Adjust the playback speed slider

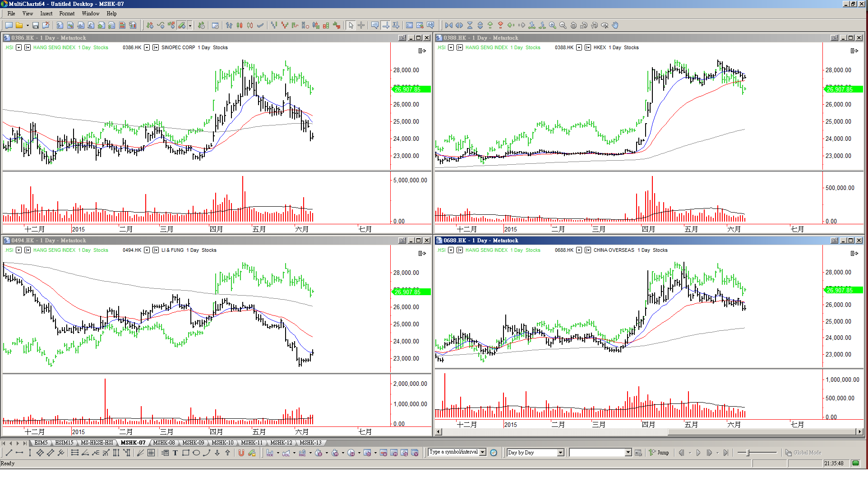pyautogui.click(x=748, y=453)
